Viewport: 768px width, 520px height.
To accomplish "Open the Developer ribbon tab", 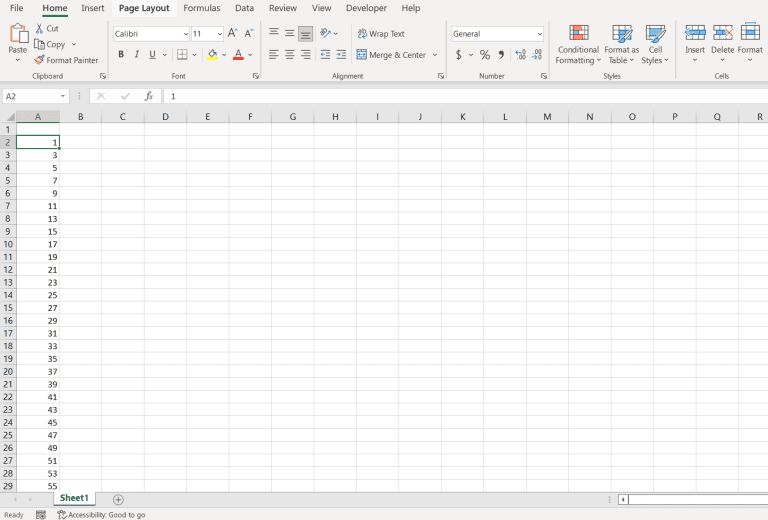I will pyautogui.click(x=366, y=8).
